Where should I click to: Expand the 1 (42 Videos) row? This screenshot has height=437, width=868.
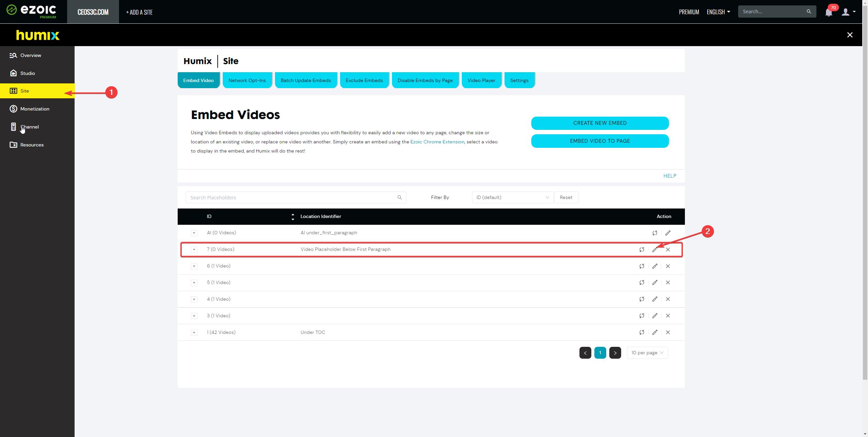194,332
